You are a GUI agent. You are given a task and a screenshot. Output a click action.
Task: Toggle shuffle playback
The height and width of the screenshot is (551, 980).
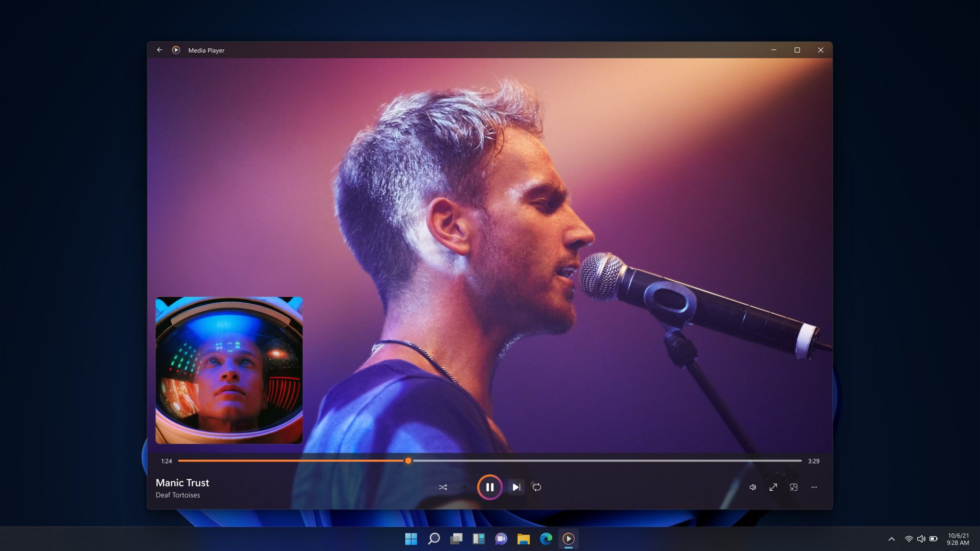443,487
